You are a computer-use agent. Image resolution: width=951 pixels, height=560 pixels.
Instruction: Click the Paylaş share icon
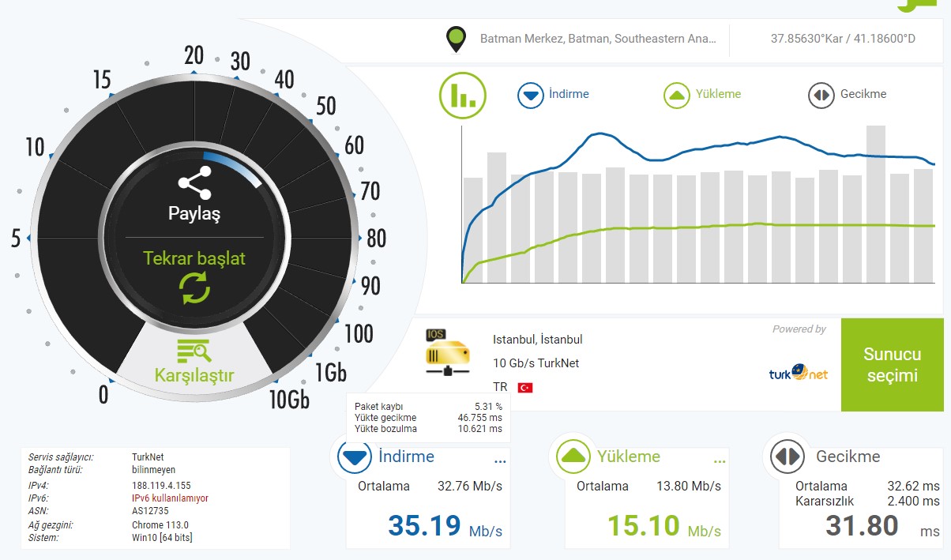(194, 182)
